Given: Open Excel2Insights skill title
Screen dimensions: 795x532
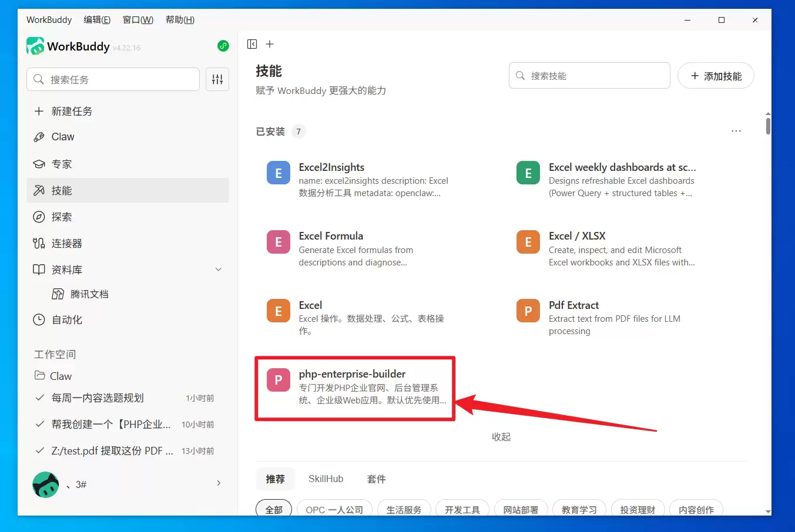Looking at the screenshot, I should 331,167.
